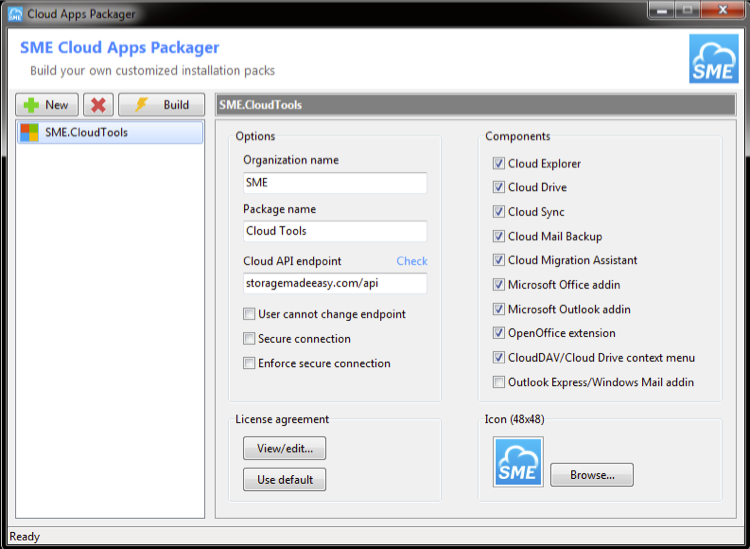Uncheck the Cloud Explorer component

(x=499, y=164)
